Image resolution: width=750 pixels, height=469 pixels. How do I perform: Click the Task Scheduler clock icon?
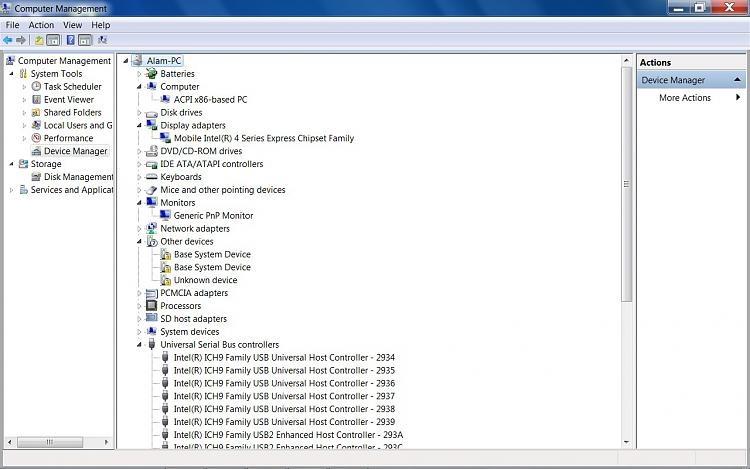36,87
